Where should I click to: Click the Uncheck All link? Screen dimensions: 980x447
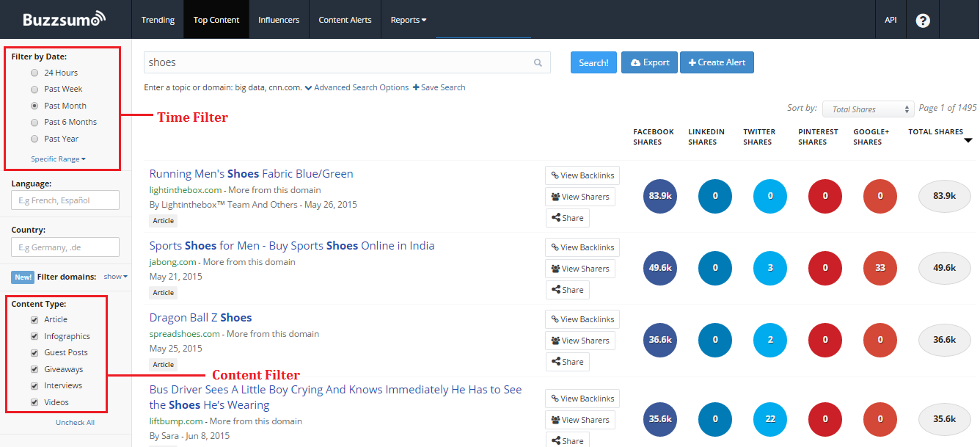[75, 423]
